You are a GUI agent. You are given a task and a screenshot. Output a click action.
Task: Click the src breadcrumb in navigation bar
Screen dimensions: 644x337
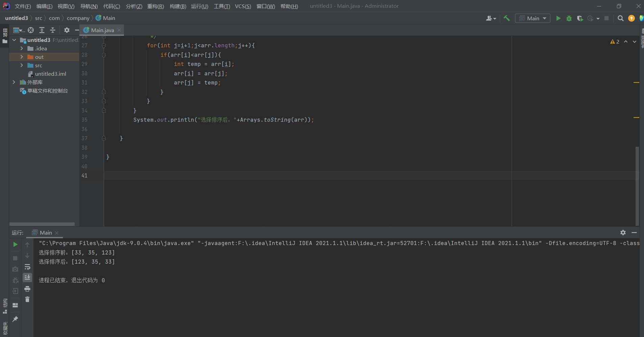38,18
